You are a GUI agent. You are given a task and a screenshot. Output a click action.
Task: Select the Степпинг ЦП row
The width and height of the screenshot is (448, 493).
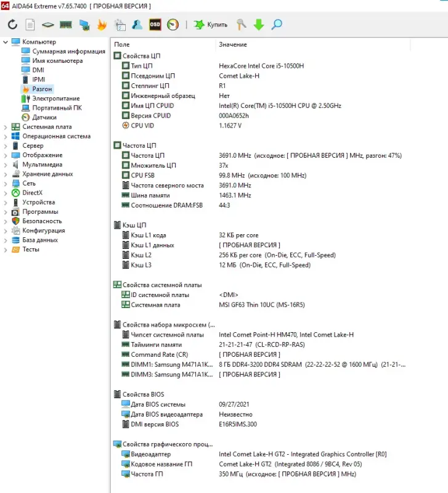261,86
